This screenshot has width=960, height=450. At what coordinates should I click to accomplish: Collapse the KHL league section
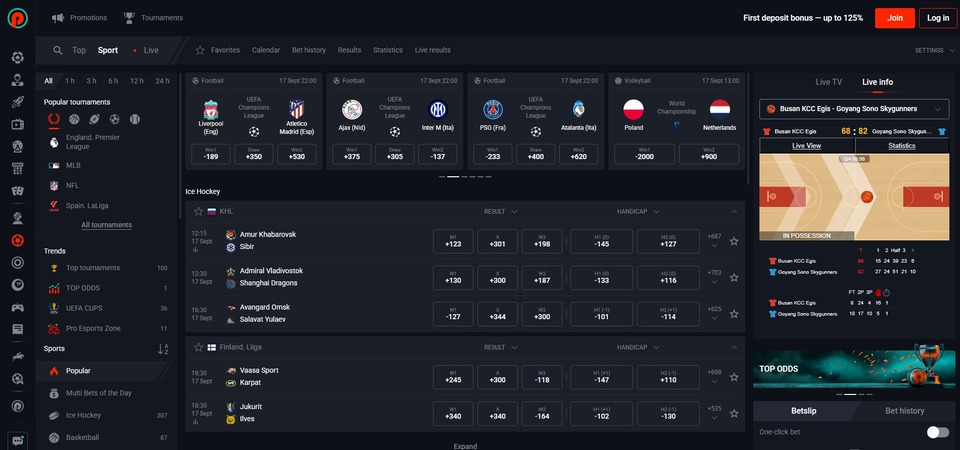734,211
